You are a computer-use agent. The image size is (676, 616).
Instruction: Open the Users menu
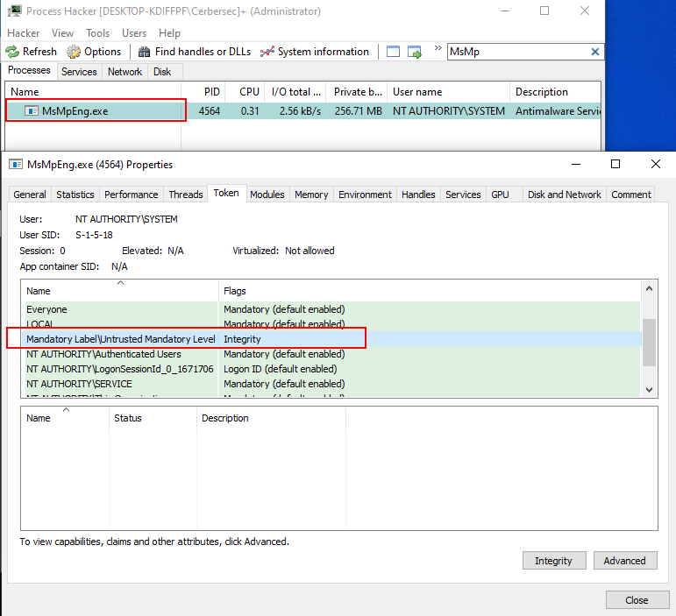tap(134, 33)
